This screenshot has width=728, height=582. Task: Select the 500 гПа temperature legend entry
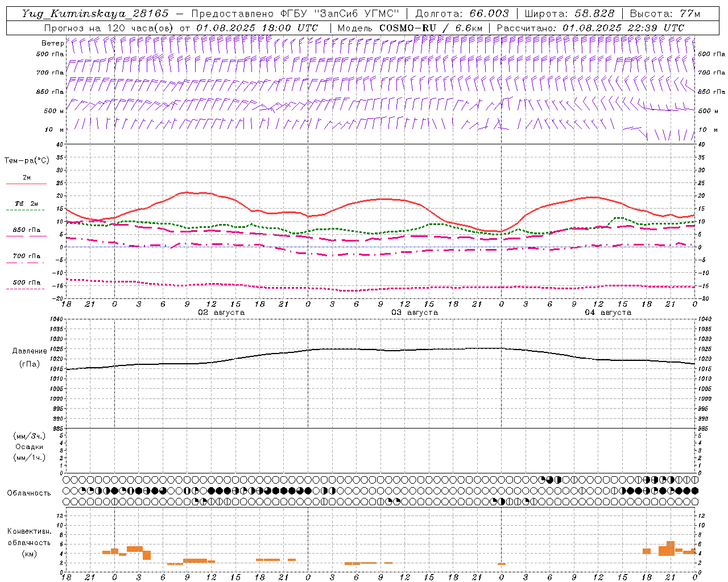point(27,282)
